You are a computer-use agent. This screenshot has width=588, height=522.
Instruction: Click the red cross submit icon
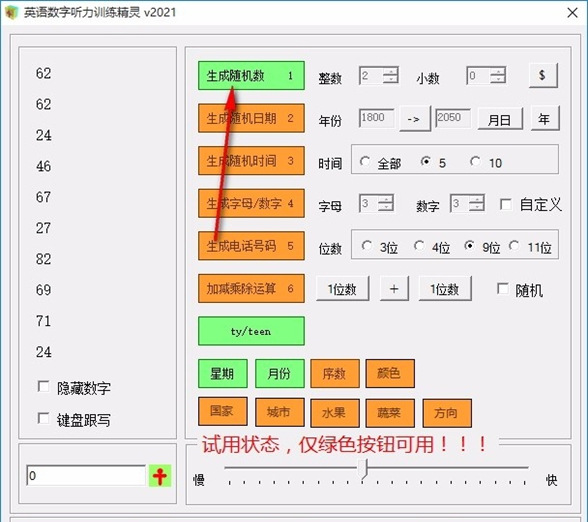(160, 476)
